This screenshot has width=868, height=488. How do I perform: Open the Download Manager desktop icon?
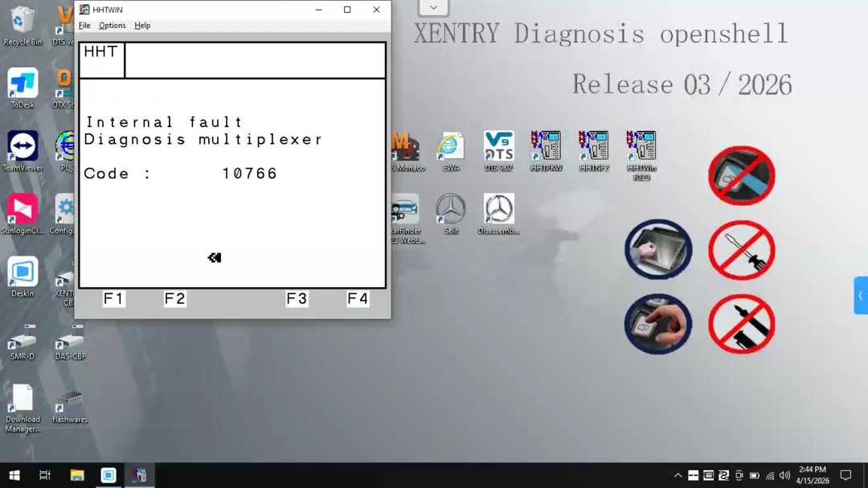point(23,408)
